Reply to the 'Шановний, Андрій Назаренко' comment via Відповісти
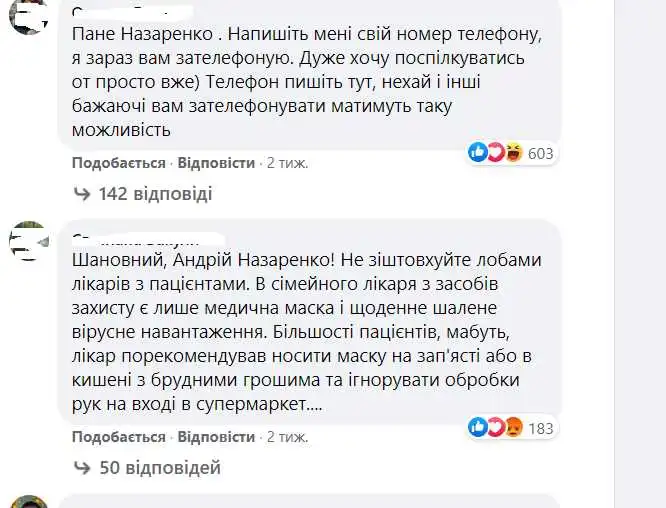The height and width of the screenshot is (508, 666). click(215, 437)
